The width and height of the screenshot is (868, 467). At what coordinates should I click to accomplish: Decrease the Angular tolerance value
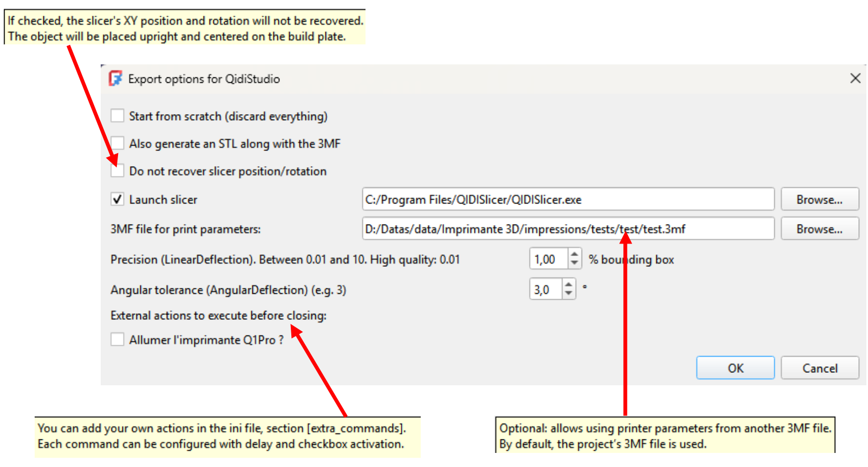tap(569, 294)
